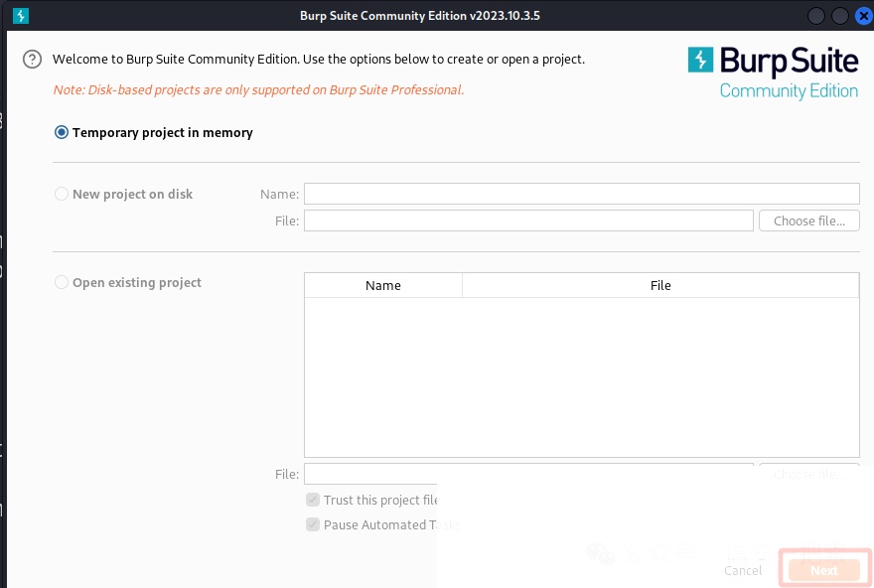Screen dimensions: 874x588
Task: Minimize the Burp Suite window
Action: [816, 16]
